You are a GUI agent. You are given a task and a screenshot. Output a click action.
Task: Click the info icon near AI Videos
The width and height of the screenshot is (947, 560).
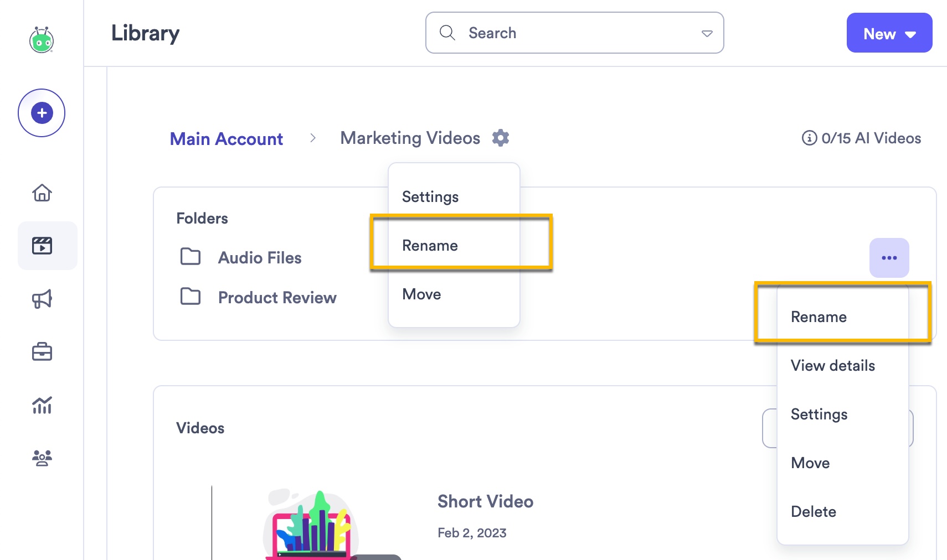point(809,138)
